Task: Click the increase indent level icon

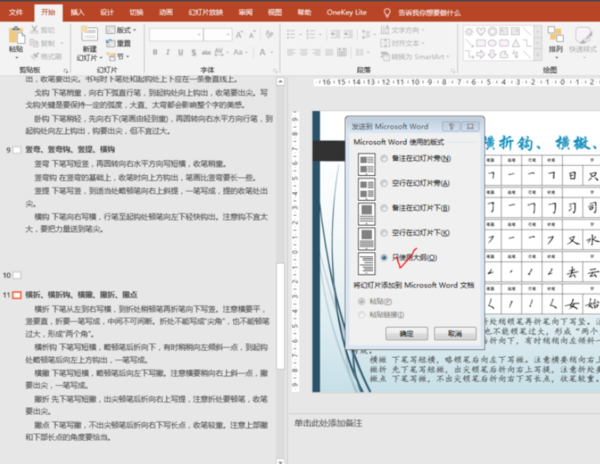Action: [x=348, y=34]
